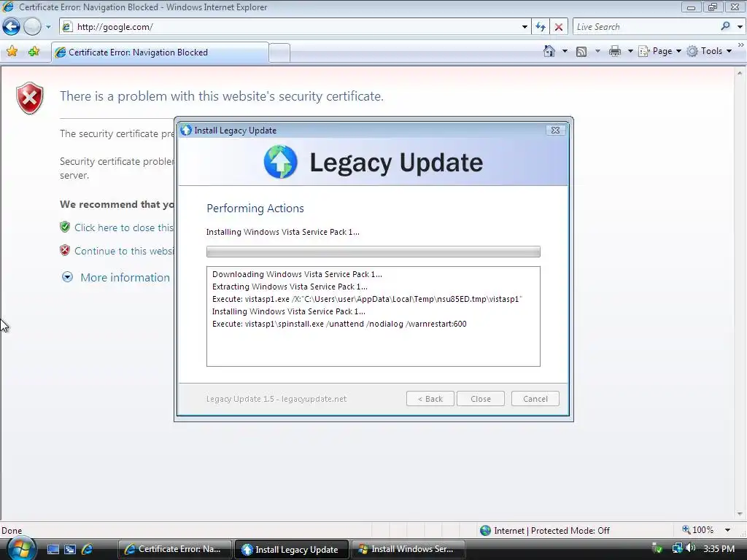
Task: Click the RSS Feeds icon
Action: pyautogui.click(x=581, y=52)
